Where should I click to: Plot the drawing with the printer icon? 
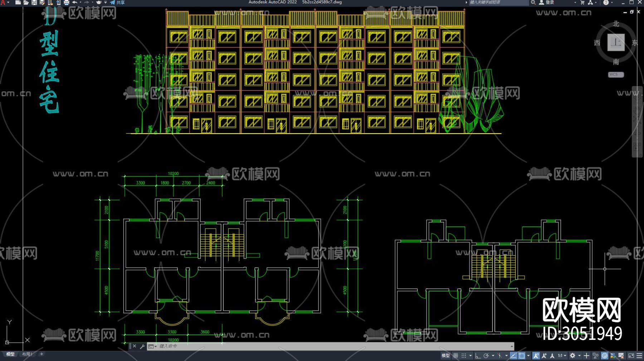[x=67, y=3]
